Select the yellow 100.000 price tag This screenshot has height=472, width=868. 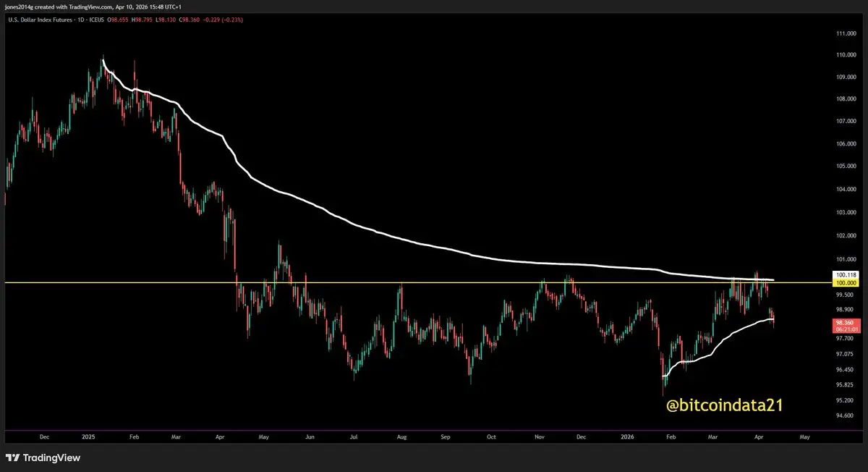[x=845, y=282]
